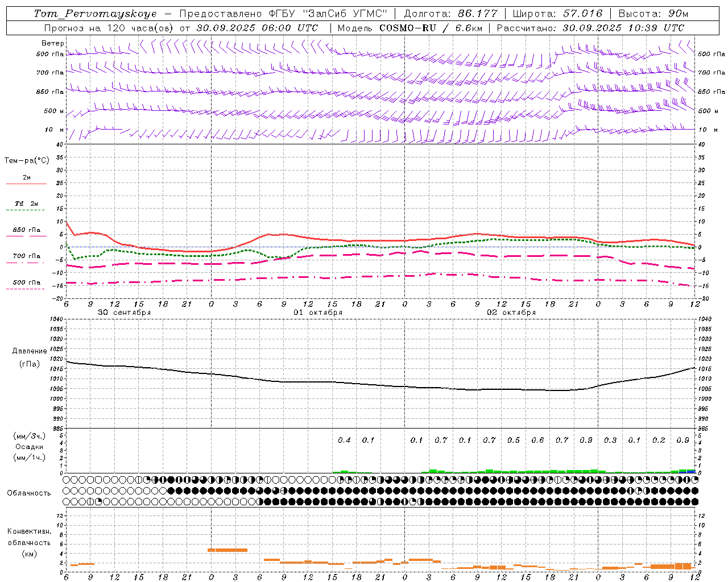728x582 pixels.
Task: Click the (мм/3ч.) units label
Action: [x=30, y=436]
